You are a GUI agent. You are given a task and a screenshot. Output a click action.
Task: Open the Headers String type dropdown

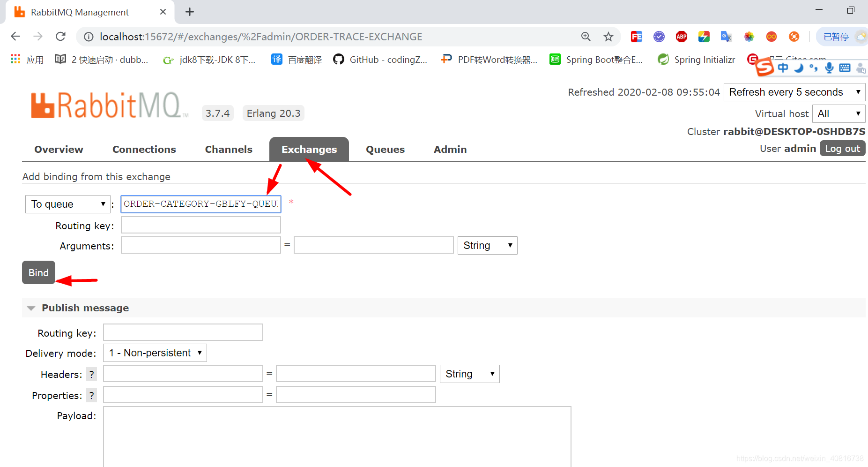click(469, 374)
